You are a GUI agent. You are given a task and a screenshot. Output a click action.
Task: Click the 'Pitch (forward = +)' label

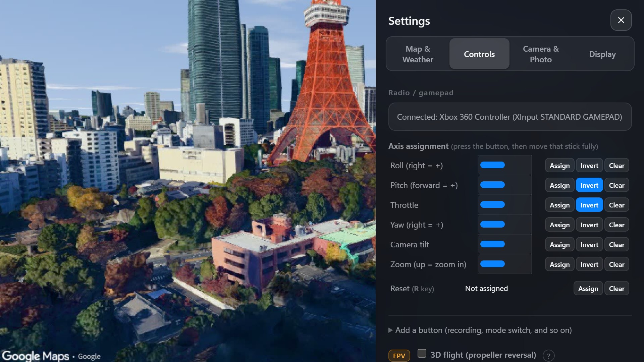tap(424, 185)
